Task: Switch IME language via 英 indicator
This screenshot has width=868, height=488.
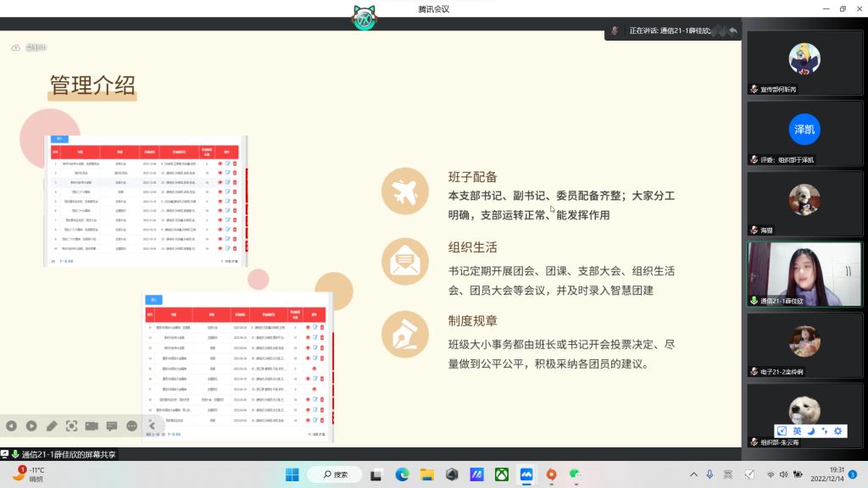Action: point(797,431)
